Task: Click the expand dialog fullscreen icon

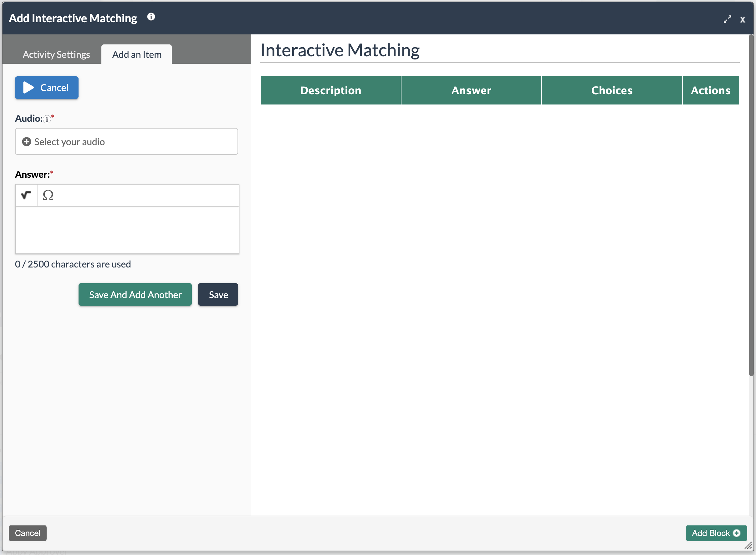Action: (x=727, y=19)
